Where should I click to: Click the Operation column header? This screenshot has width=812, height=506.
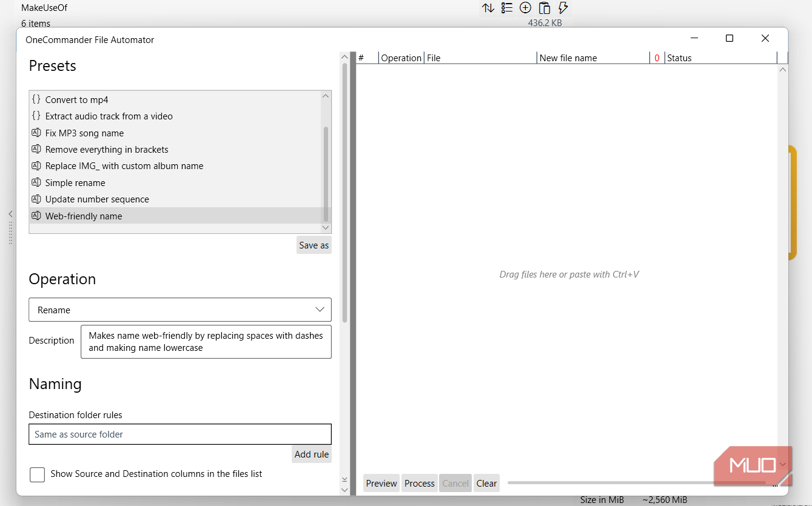(x=401, y=58)
